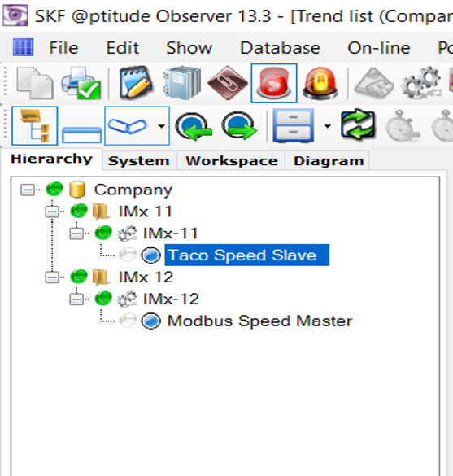Click the grey status light beside Modbus Speed Master
The width and height of the screenshot is (453, 476).
(128, 321)
